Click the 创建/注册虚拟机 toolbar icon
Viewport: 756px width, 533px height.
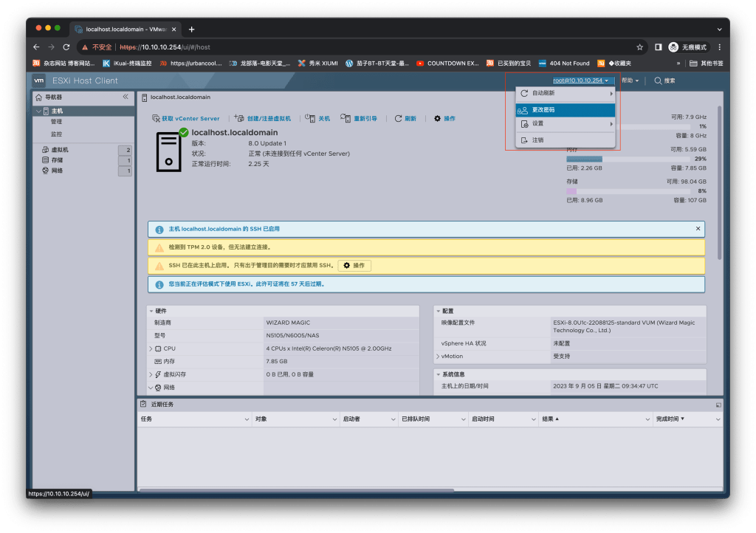click(238, 118)
